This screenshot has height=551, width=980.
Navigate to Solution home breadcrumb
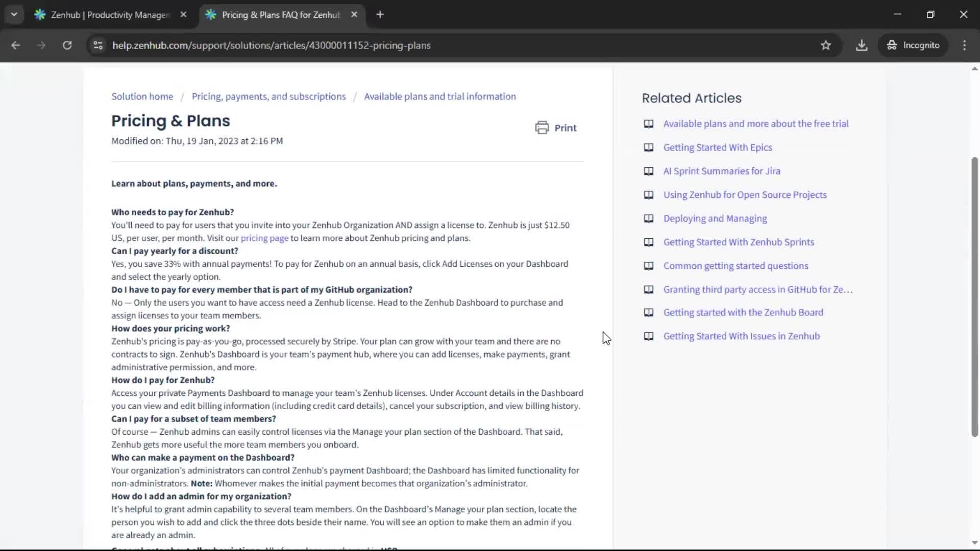[141, 96]
